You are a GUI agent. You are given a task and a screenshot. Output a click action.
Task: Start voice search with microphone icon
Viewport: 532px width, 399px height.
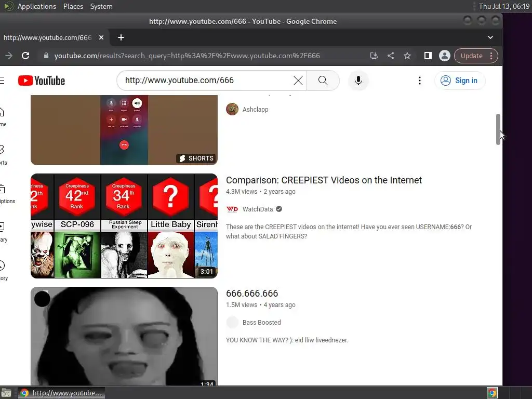[358, 81]
